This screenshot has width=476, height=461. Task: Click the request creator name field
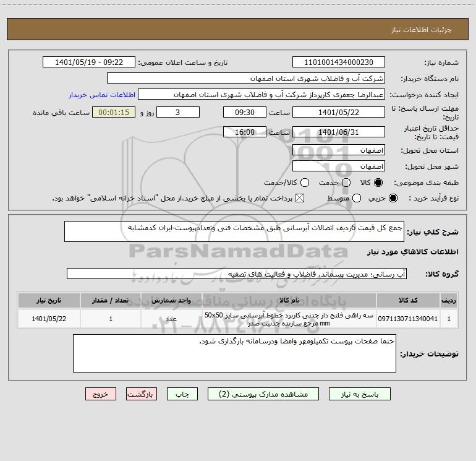pos(261,95)
